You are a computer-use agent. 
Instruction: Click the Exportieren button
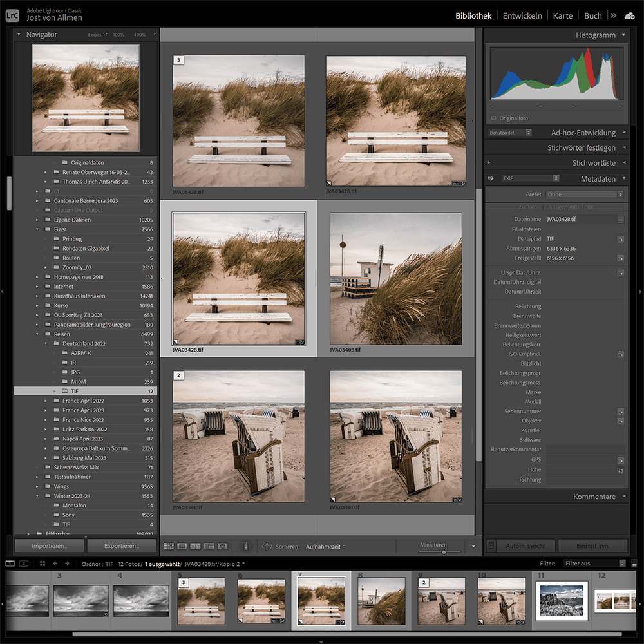122,546
